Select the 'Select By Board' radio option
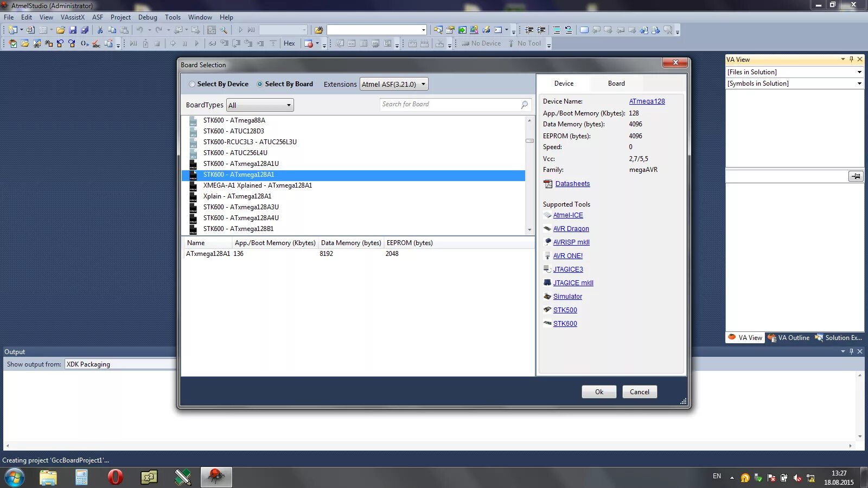The width and height of the screenshot is (868, 488). [285, 84]
